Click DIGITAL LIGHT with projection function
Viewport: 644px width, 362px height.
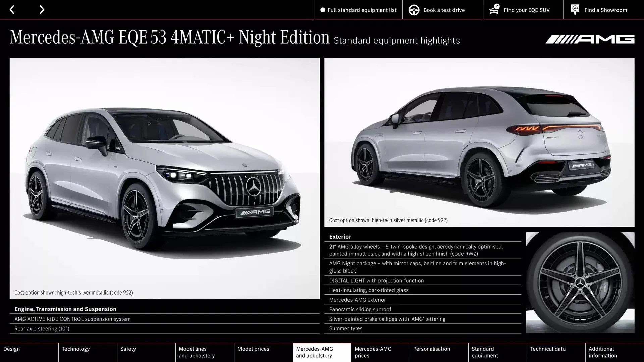coord(423,281)
